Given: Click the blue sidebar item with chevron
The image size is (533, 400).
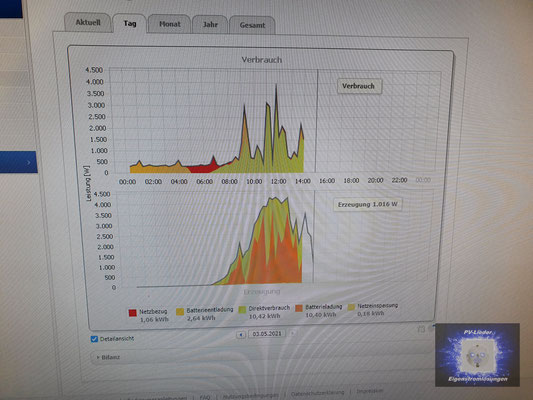Looking at the screenshot, I should click(x=18, y=162).
